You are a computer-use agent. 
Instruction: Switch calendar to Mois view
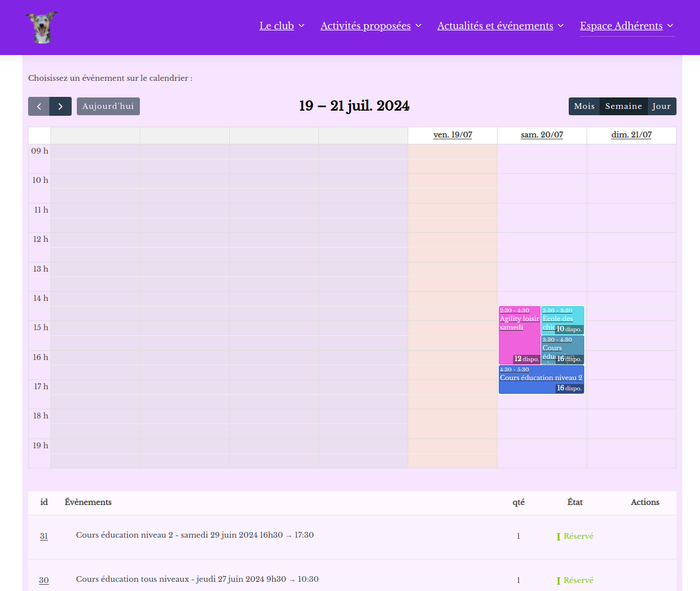click(x=584, y=107)
